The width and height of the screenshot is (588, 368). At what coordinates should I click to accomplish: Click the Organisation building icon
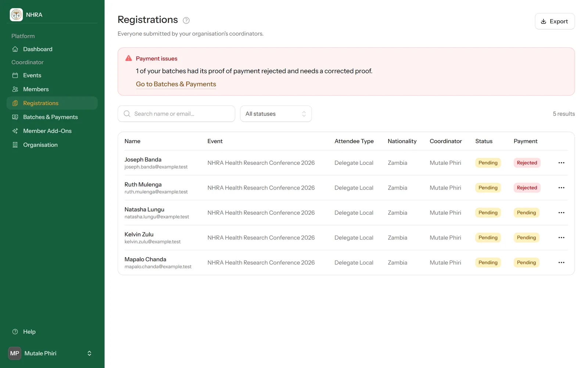pyautogui.click(x=15, y=145)
